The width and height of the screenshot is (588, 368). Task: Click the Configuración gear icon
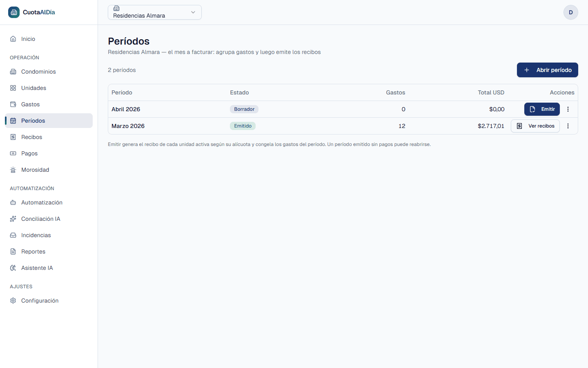13,301
